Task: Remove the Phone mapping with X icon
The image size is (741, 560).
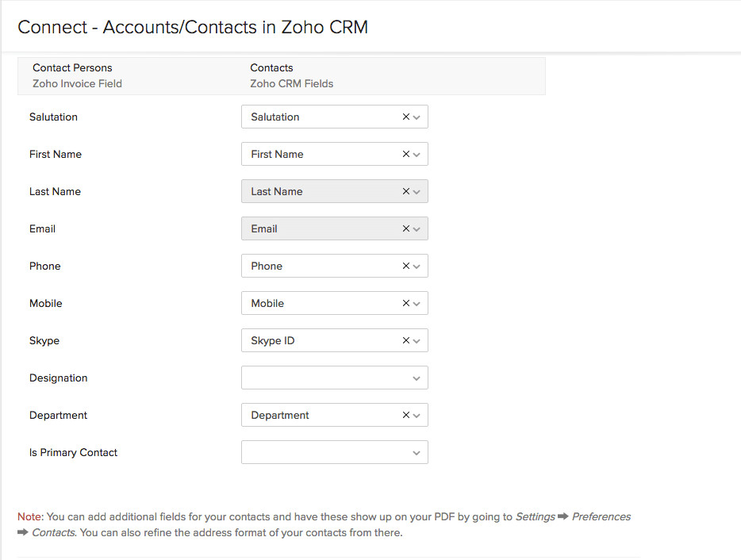Action: pos(405,266)
